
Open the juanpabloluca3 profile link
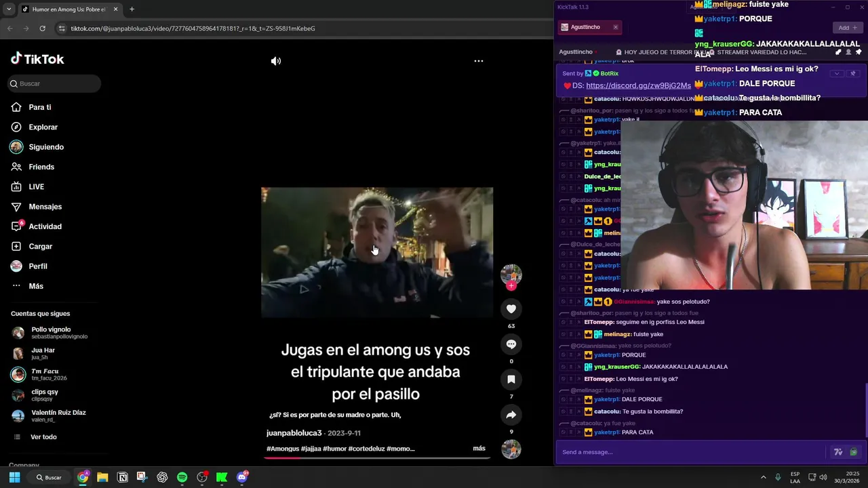[x=294, y=432]
